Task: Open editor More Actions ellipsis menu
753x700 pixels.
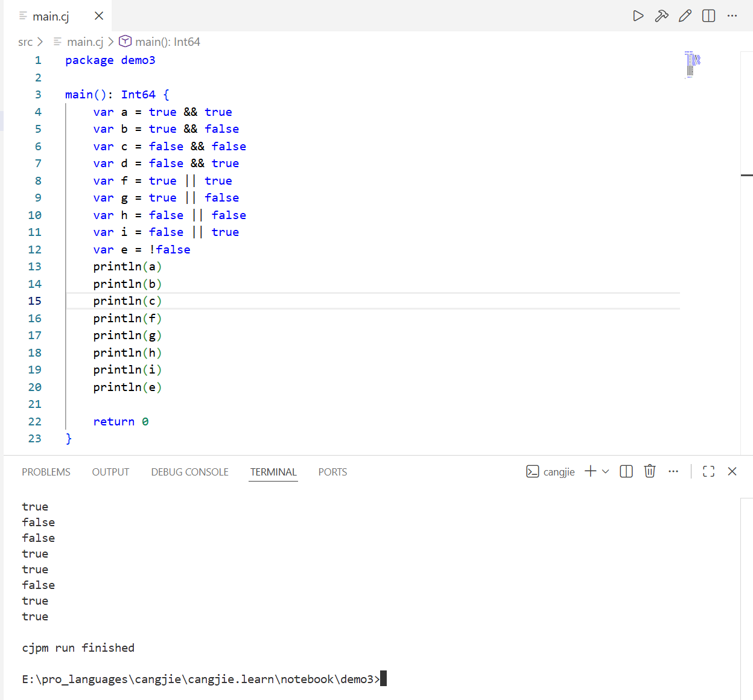Action: click(732, 16)
